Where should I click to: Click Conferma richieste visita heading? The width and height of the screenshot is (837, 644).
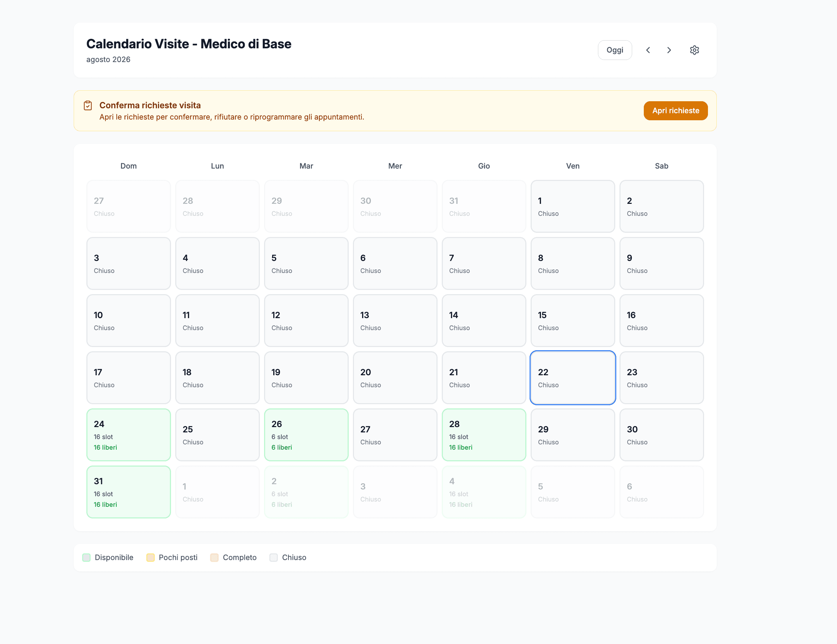pyautogui.click(x=150, y=105)
